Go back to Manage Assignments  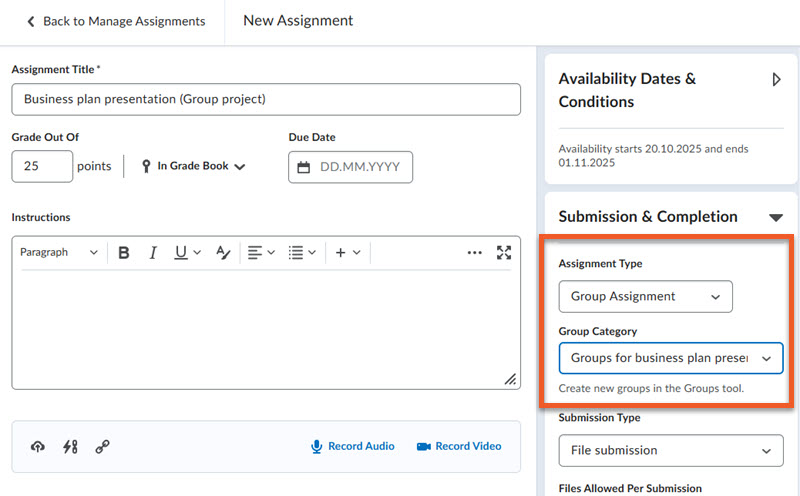[115, 21]
